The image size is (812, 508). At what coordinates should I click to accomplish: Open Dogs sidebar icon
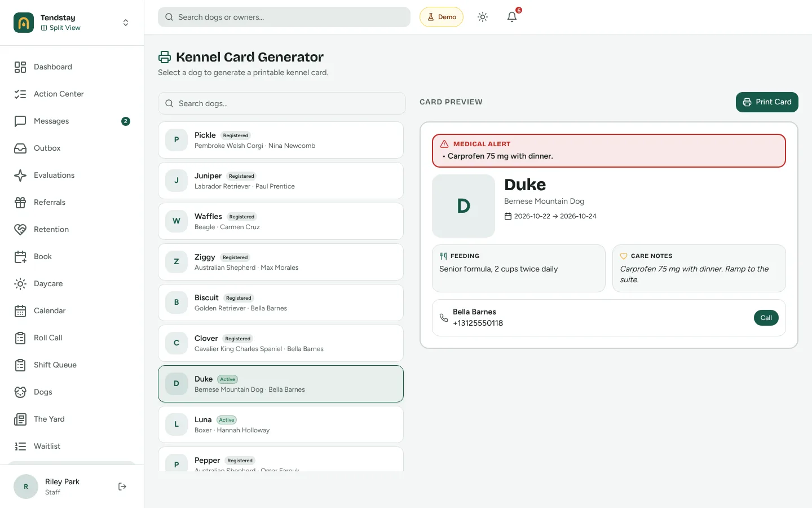20,392
